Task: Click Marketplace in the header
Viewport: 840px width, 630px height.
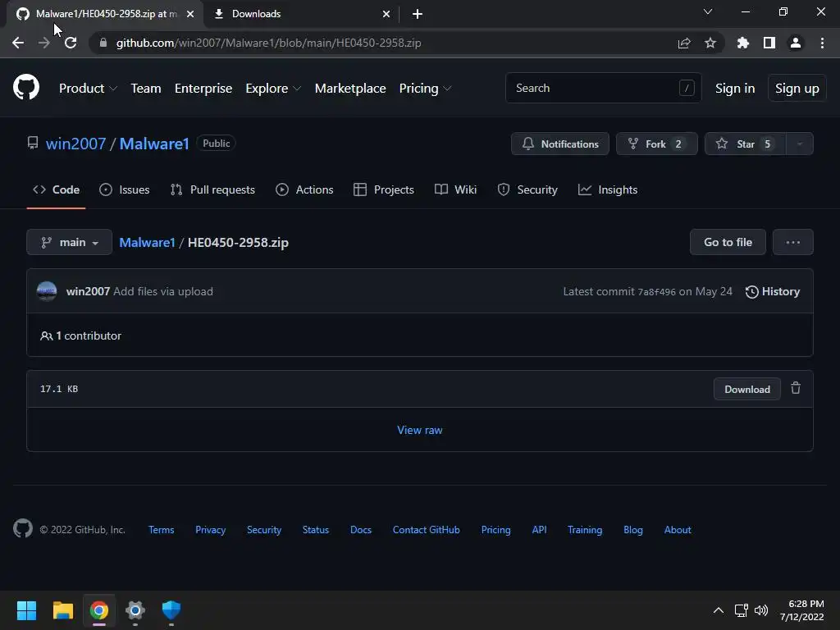Action: (x=350, y=89)
